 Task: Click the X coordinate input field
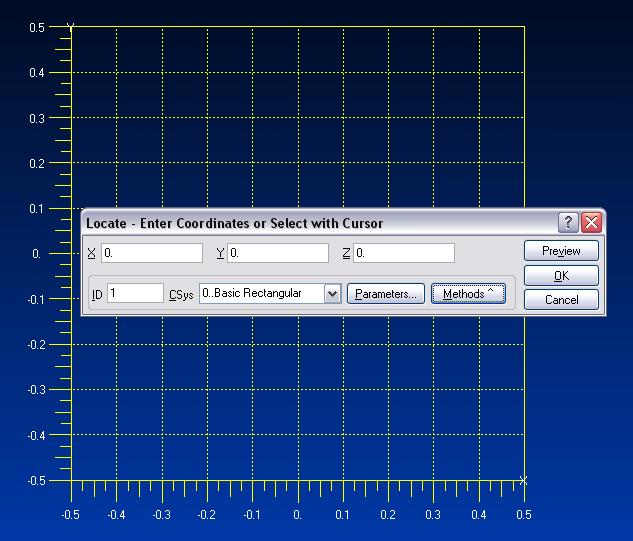(152, 253)
